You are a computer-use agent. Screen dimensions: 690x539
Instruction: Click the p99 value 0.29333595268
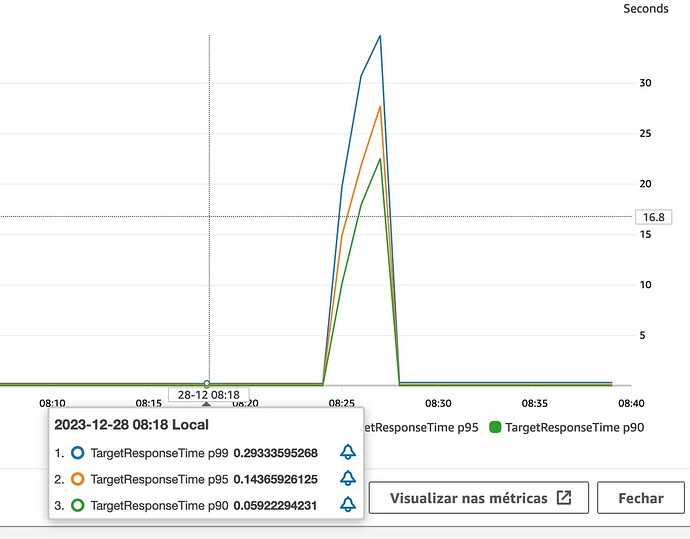click(x=275, y=453)
